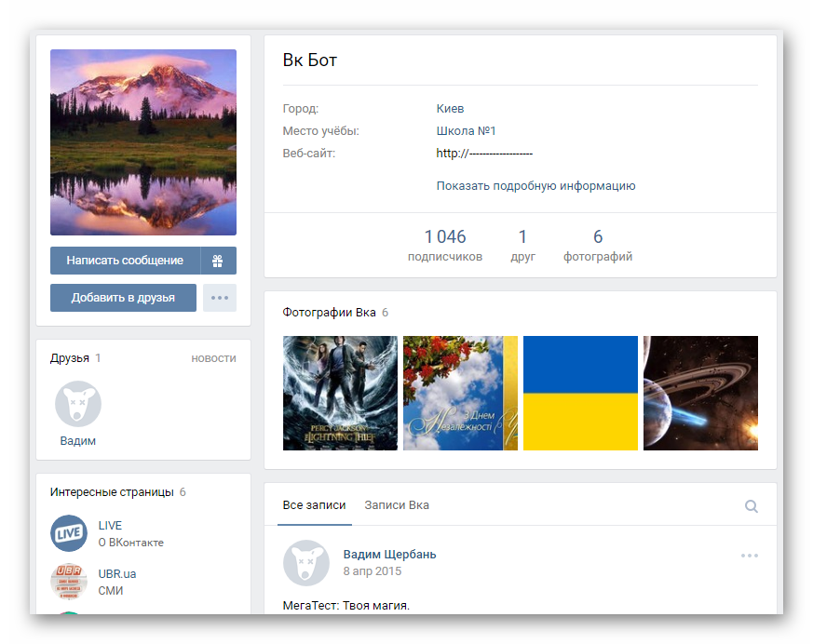Switch to Записи Вка tab

click(x=397, y=505)
